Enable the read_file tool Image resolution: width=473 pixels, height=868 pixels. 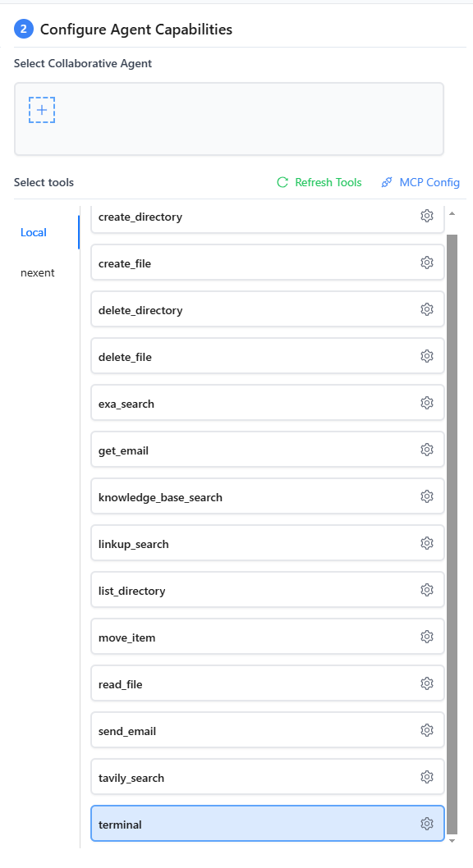click(246, 683)
